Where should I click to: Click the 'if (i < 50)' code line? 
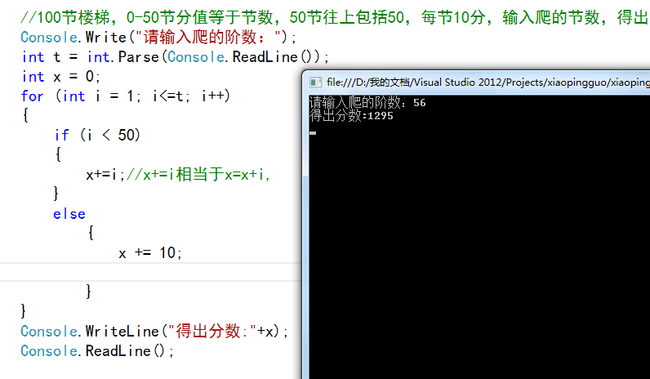[97, 135]
